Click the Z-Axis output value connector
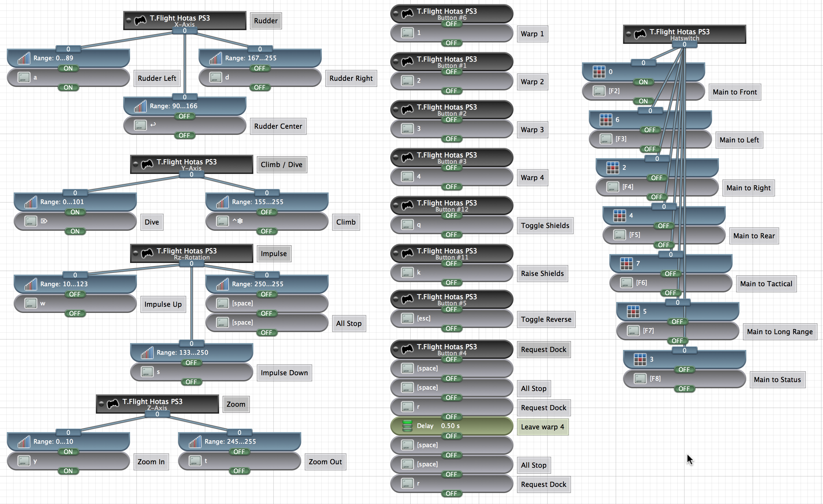 [x=157, y=414]
